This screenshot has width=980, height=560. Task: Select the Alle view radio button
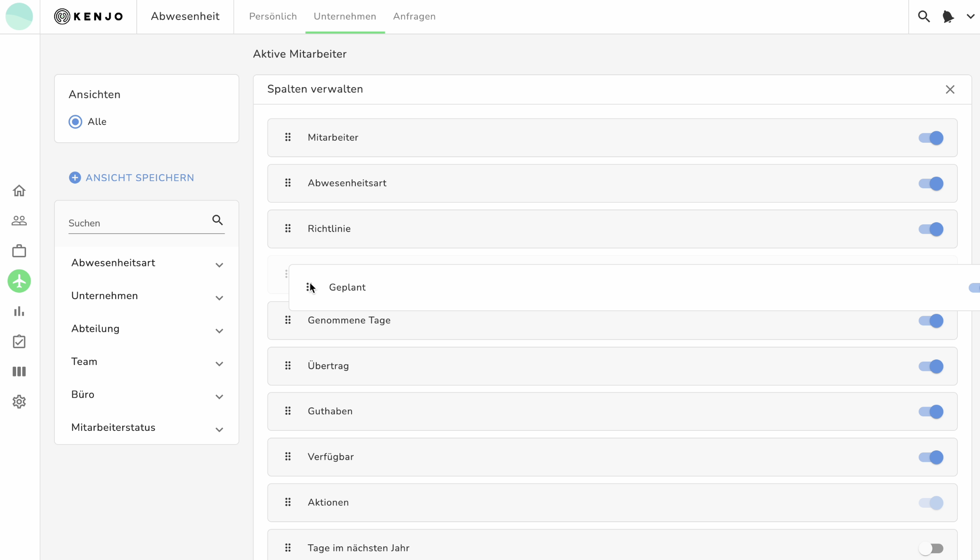[76, 122]
